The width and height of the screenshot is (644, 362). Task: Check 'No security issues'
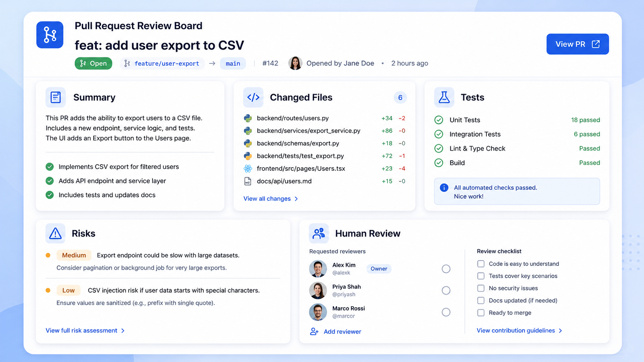(481, 288)
